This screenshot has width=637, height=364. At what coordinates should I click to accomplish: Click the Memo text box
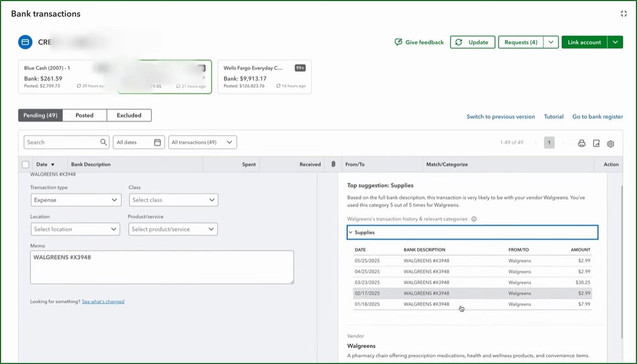click(162, 267)
